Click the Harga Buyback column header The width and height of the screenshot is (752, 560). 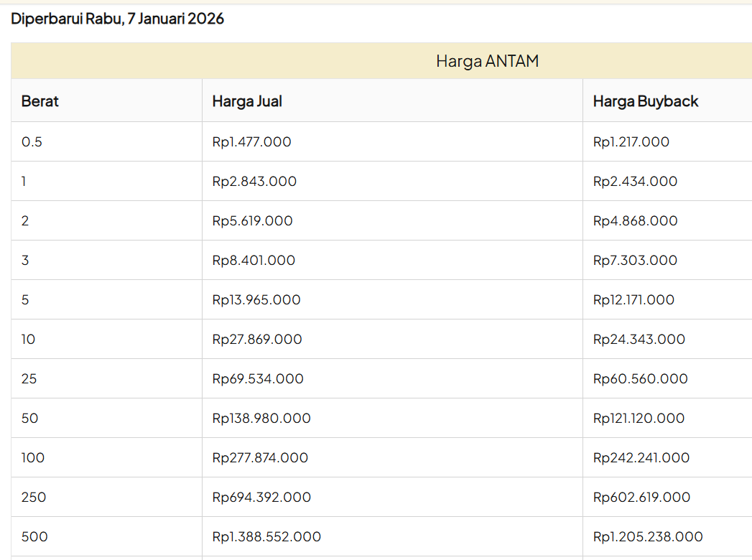coord(645,101)
